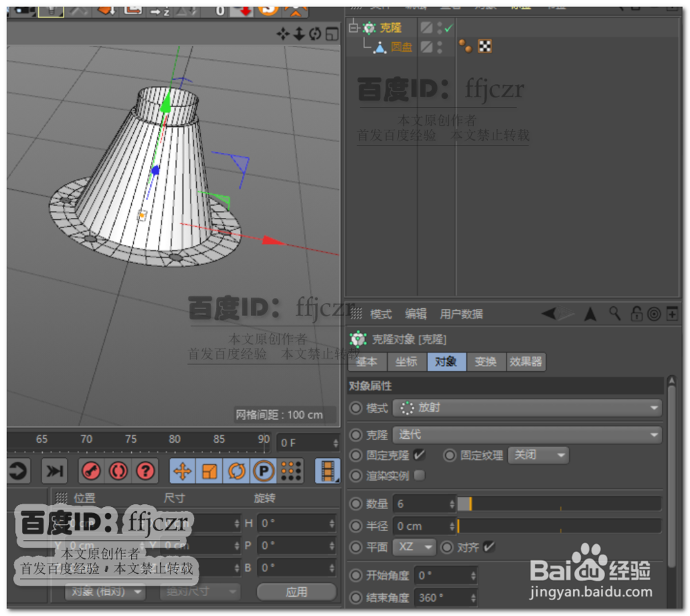This screenshot has width=690, height=616.
Task: Click the attribute manager target circle icon
Action: click(x=654, y=314)
